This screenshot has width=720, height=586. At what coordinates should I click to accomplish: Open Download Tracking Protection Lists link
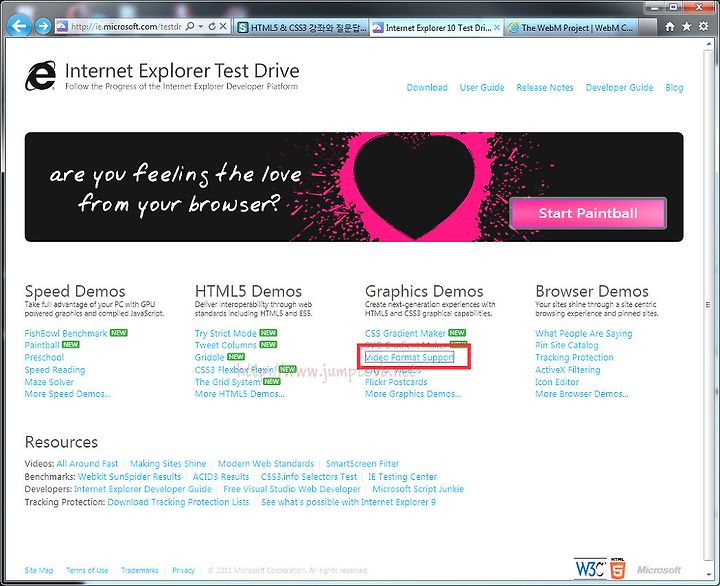[178, 502]
